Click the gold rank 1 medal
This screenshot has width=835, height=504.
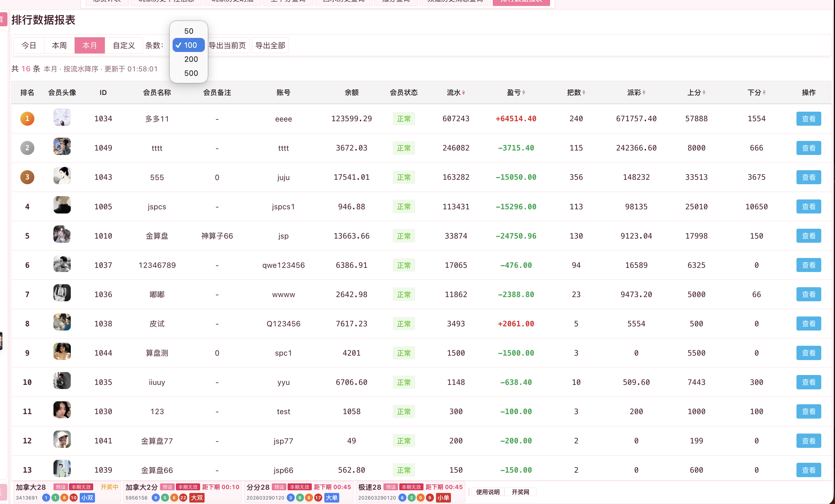click(x=27, y=119)
